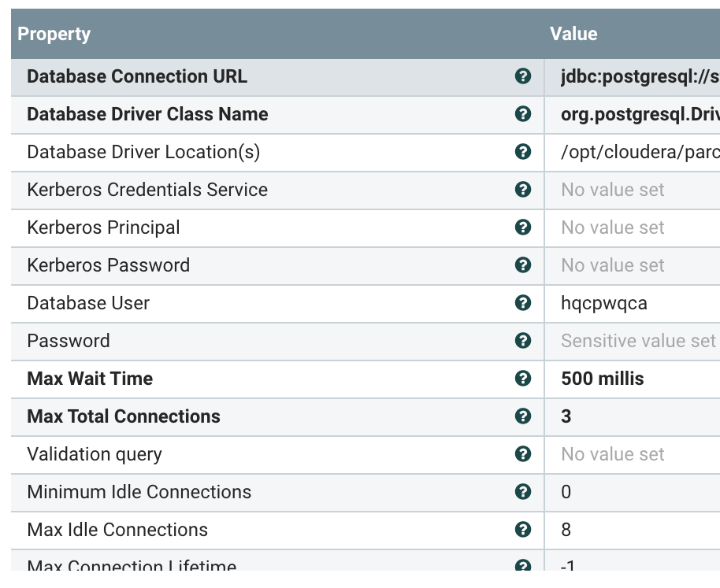720x588 pixels.
Task: Set the Kerberos Credentials Service value
Action: click(x=613, y=190)
